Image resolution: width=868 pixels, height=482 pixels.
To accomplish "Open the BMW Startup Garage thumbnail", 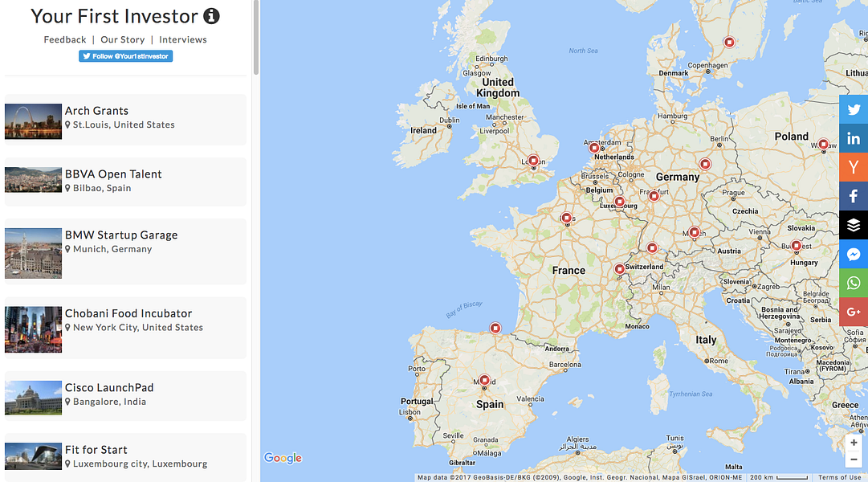I will 33,253.
